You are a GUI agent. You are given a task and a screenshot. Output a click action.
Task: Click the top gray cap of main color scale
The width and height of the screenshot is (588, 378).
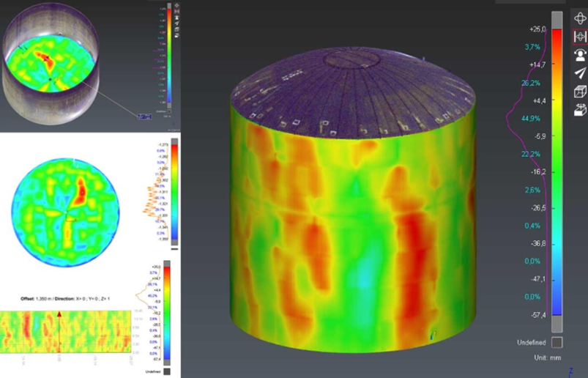[x=557, y=19]
